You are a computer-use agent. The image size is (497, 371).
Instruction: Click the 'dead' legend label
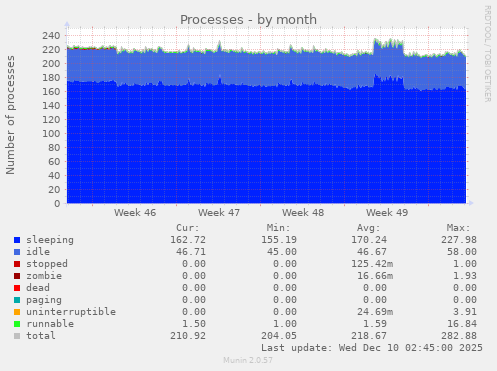pos(38,288)
